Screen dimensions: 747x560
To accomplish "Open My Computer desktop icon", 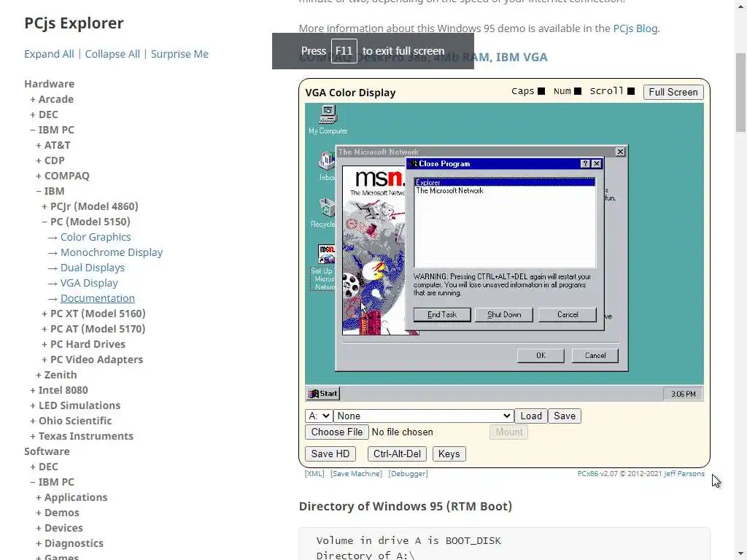I will (x=328, y=120).
